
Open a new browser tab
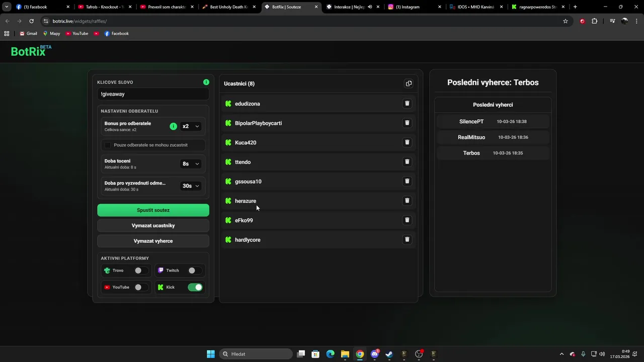575,7
